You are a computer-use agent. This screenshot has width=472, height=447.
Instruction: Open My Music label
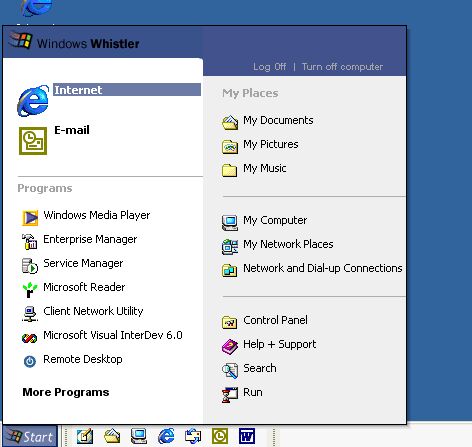265,168
